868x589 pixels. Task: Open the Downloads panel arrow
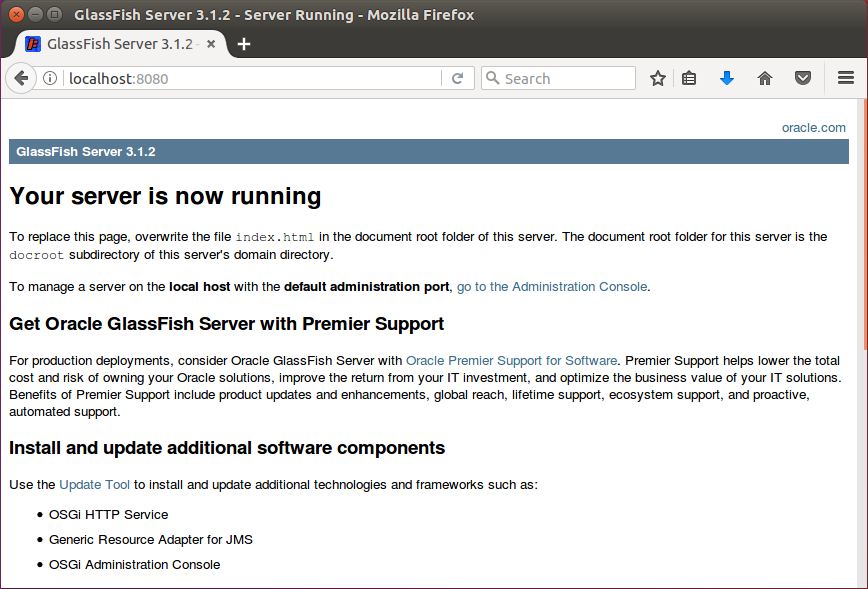727,78
